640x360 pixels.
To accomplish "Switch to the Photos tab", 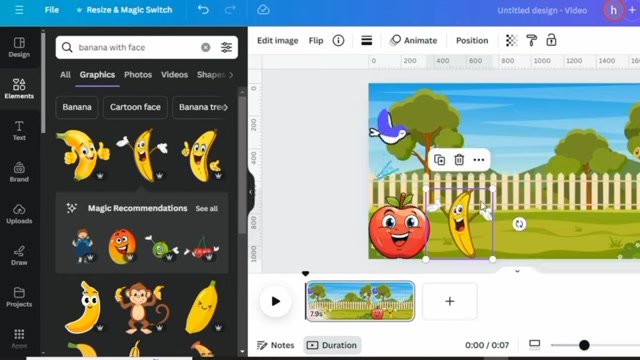I will point(138,75).
